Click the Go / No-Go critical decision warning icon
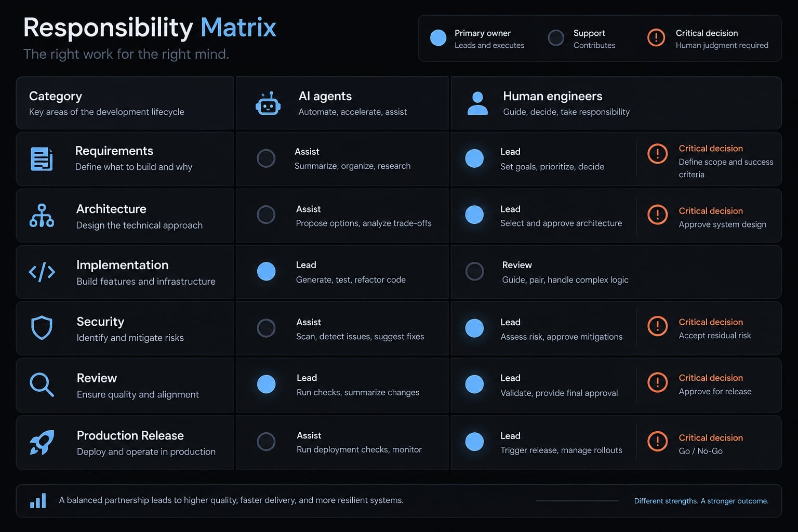 click(658, 441)
